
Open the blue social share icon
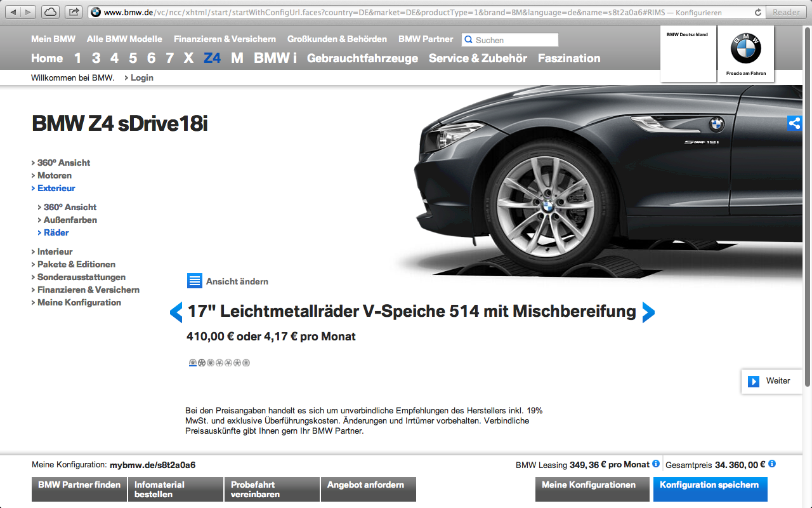click(794, 123)
